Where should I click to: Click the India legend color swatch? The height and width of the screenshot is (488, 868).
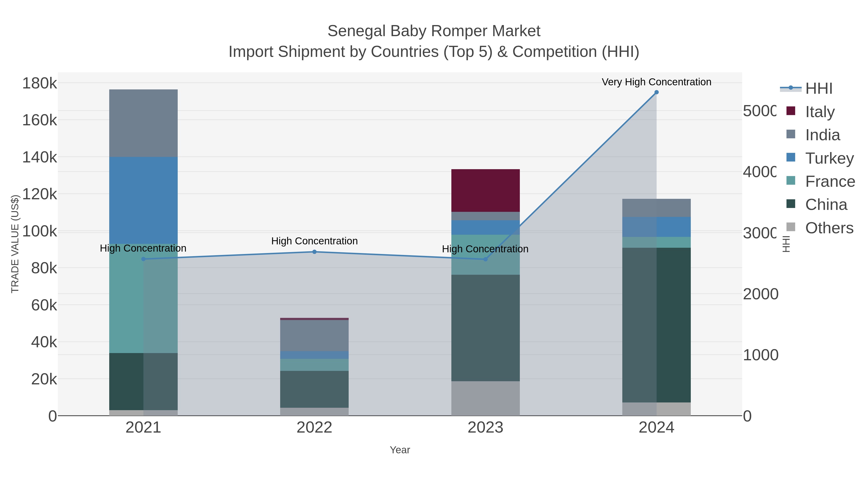[791, 134]
